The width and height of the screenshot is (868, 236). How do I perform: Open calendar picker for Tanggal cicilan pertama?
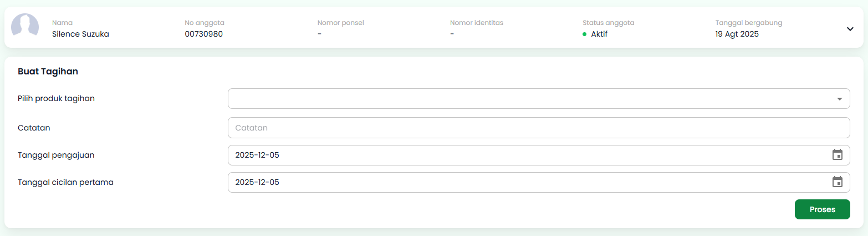click(837, 182)
